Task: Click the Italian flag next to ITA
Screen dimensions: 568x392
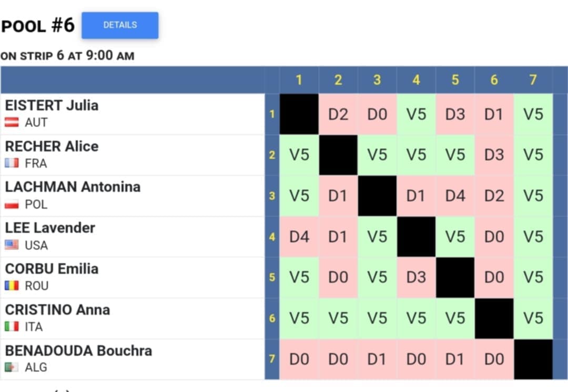Action: click(x=12, y=326)
